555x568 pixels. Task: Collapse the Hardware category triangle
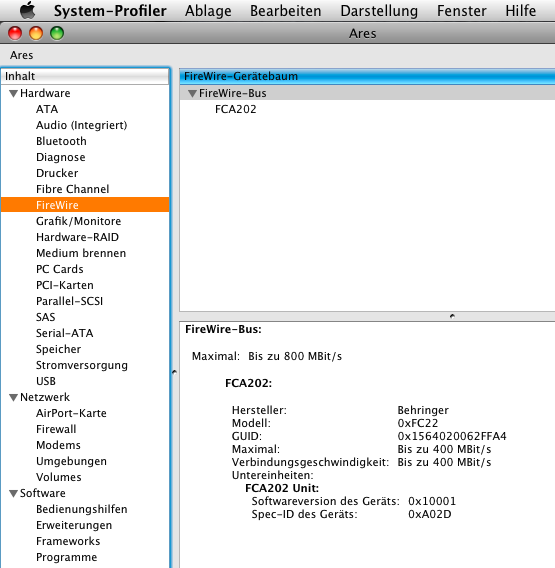pyautogui.click(x=13, y=93)
